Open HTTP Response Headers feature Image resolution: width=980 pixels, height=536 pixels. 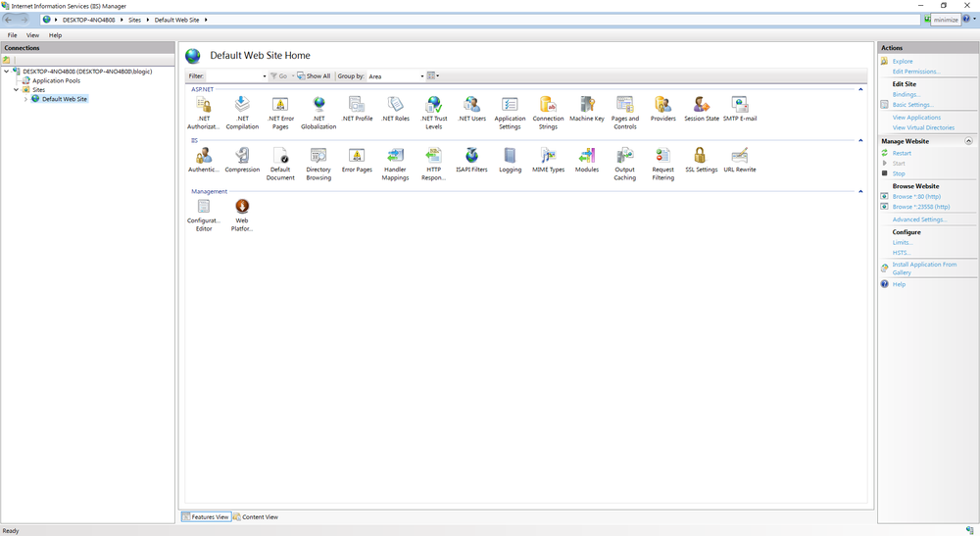tap(434, 164)
